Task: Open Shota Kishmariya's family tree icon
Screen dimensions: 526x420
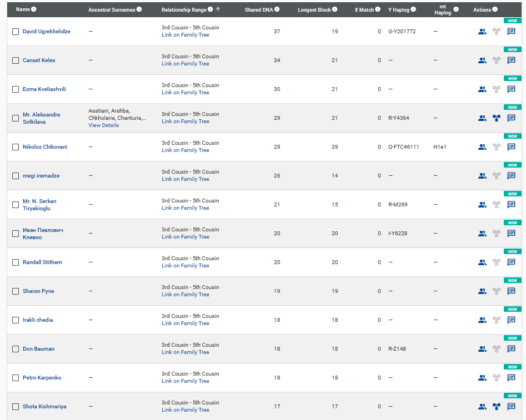Action: click(497, 407)
